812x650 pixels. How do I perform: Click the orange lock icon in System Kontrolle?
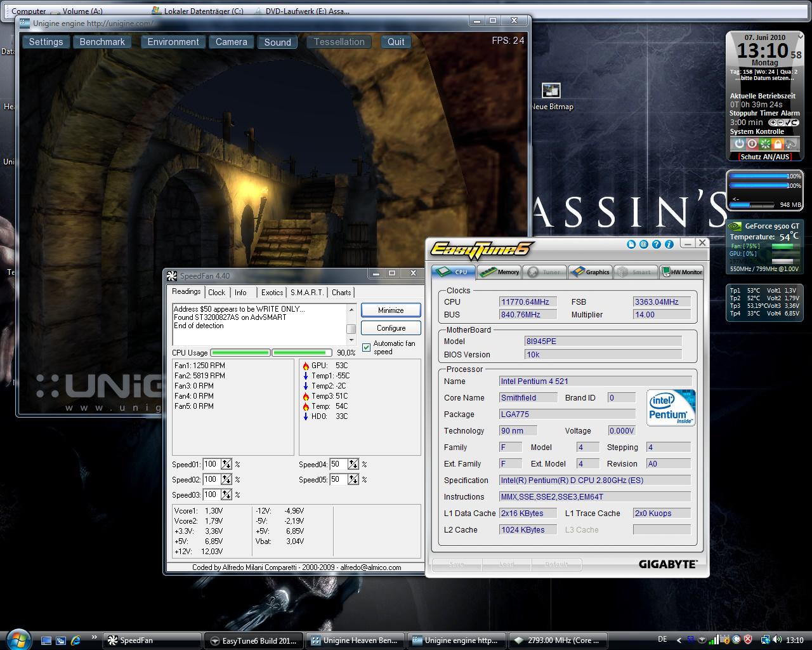[x=778, y=144]
